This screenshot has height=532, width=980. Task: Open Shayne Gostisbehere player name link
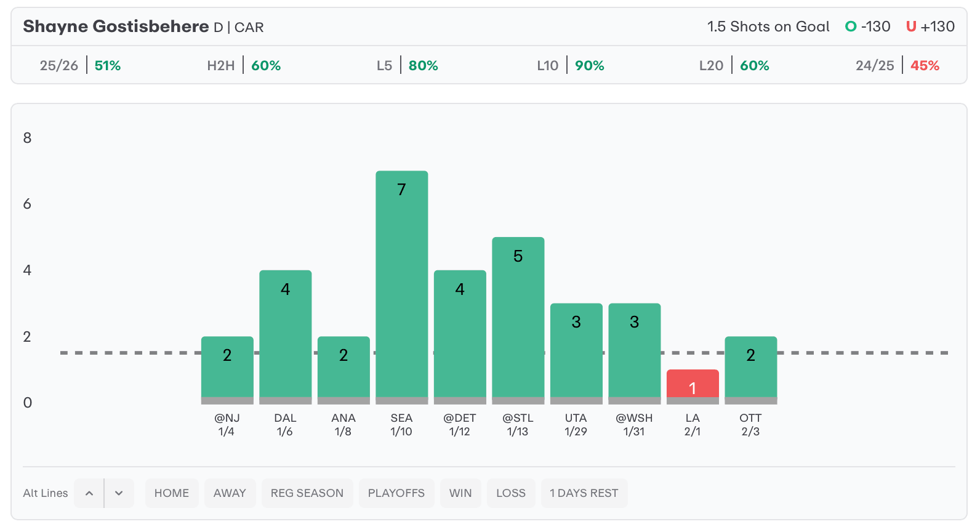(x=116, y=26)
